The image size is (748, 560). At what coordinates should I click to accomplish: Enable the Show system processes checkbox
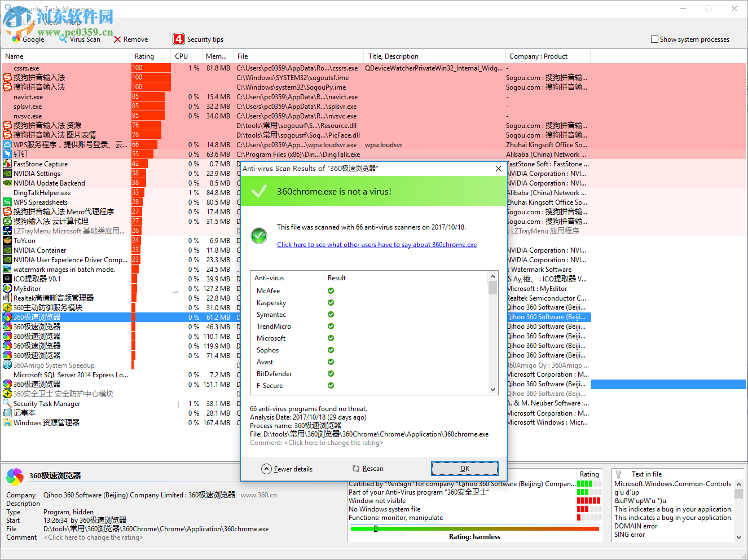(x=655, y=39)
